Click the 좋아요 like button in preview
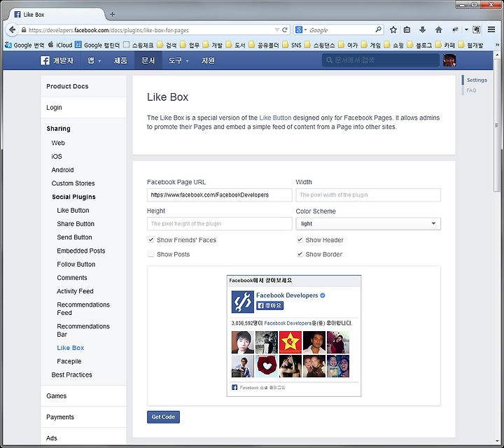 coord(269,306)
